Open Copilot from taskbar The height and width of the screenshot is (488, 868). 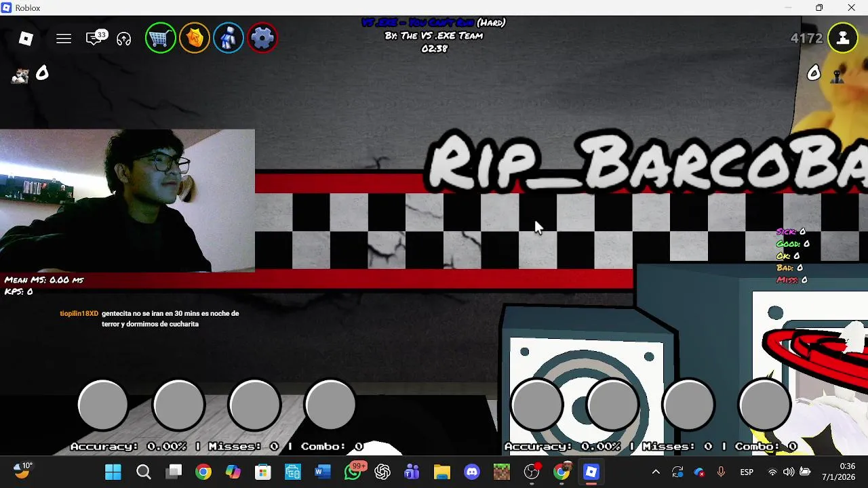pyautogui.click(x=233, y=472)
